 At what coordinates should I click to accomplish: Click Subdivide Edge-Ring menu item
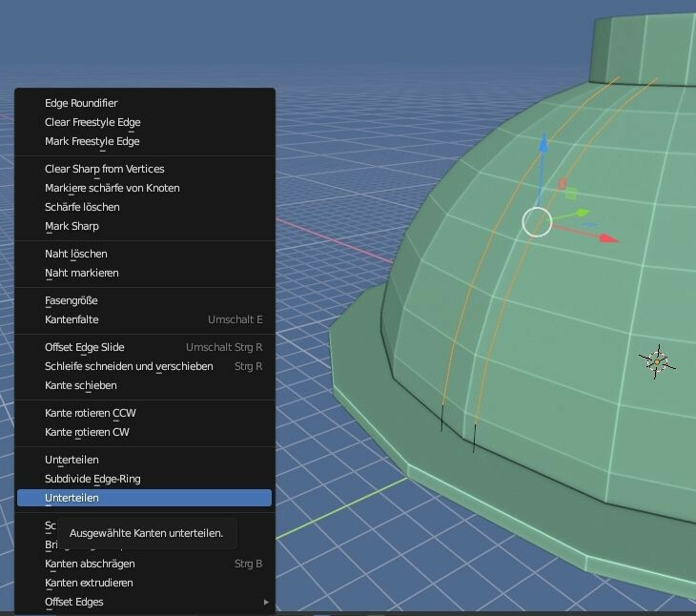coord(144,479)
